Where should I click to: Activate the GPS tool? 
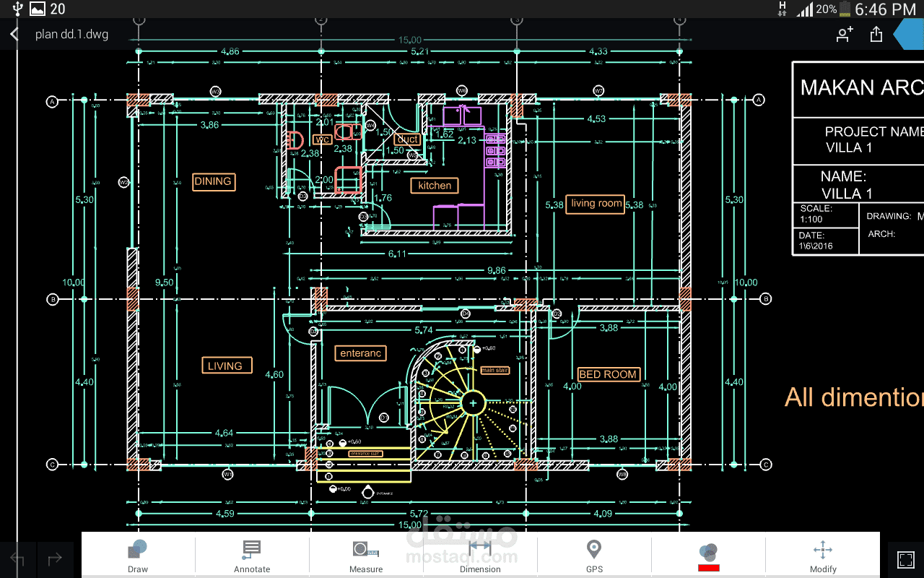pyautogui.click(x=594, y=556)
